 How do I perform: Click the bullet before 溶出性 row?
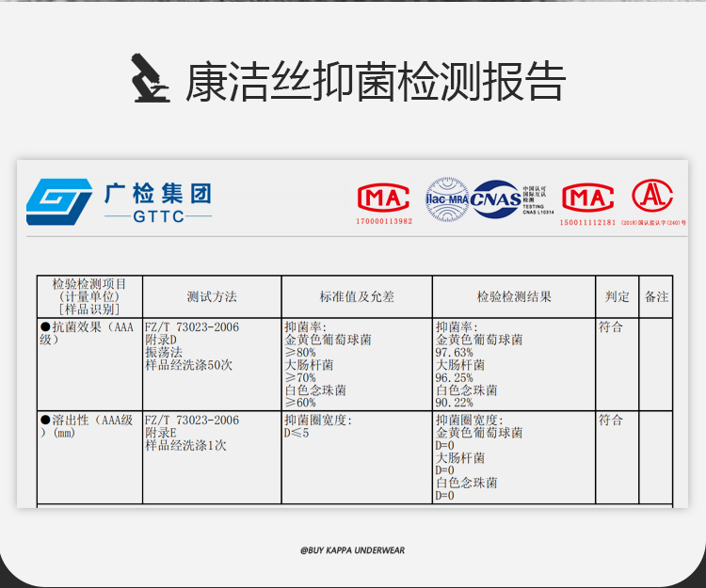[44, 420]
